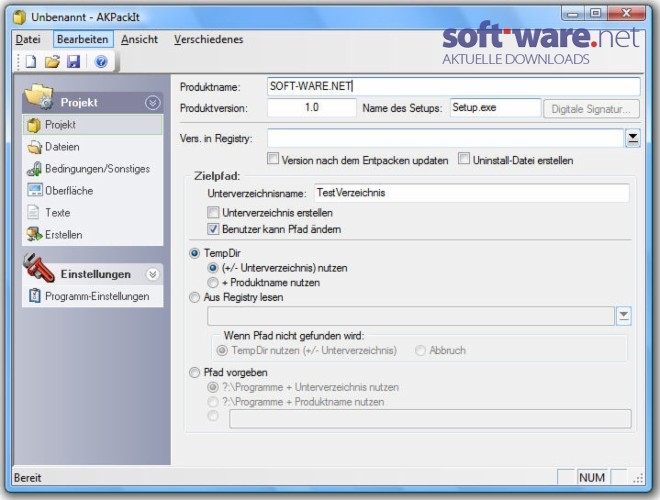
Task: Click the Einstellungen wrench icon
Action: click(39, 268)
